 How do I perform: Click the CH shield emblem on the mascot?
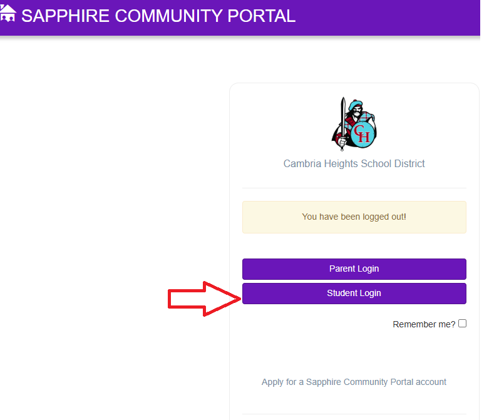(363, 135)
